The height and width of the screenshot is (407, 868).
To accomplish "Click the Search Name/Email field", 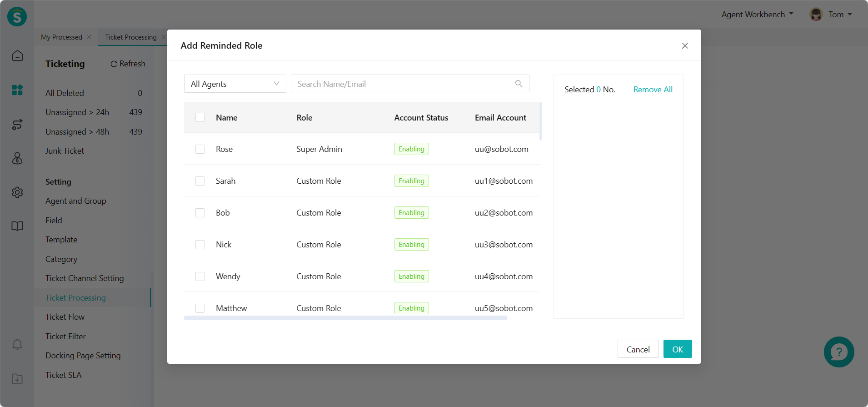I will coord(410,84).
